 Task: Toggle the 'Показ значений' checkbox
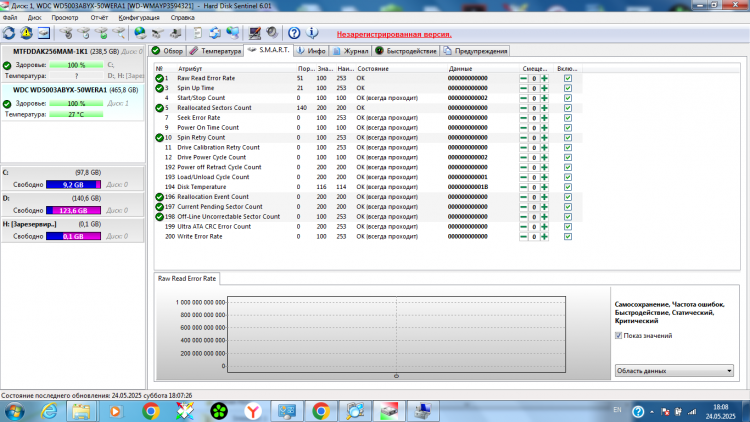618,336
